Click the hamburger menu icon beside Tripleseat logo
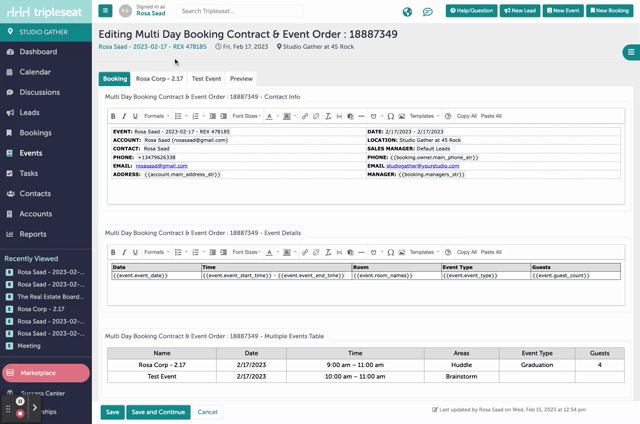This screenshot has width=640, height=424. [105, 11]
